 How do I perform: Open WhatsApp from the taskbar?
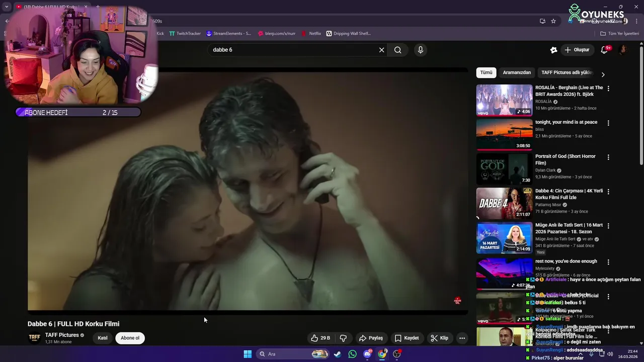coord(352,354)
